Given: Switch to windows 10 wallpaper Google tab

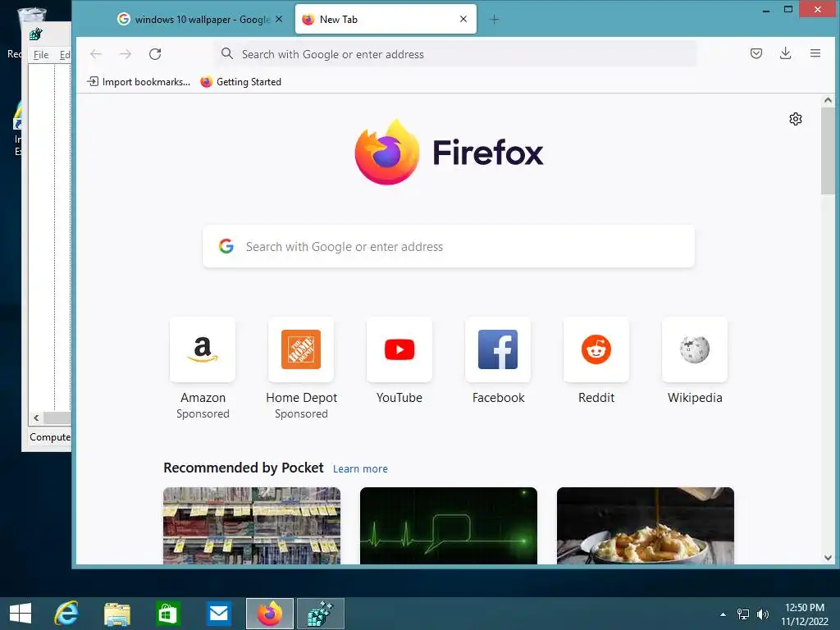Looking at the screenshot, I should pos(201,20).
